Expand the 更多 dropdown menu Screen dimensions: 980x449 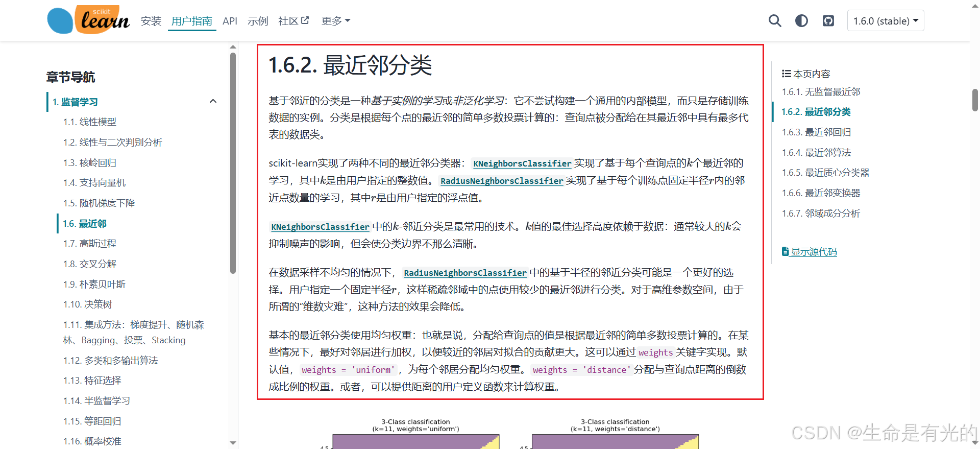click(x=336, y=21)
